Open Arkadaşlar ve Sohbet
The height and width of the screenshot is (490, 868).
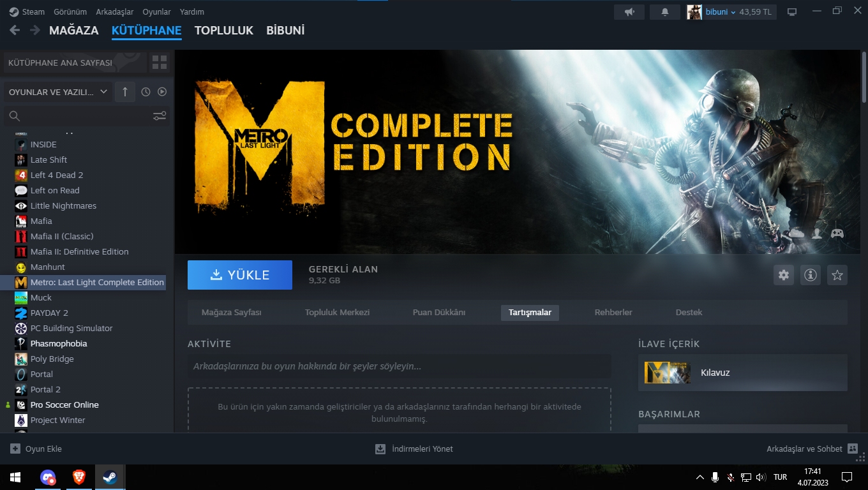pos(812,449)
